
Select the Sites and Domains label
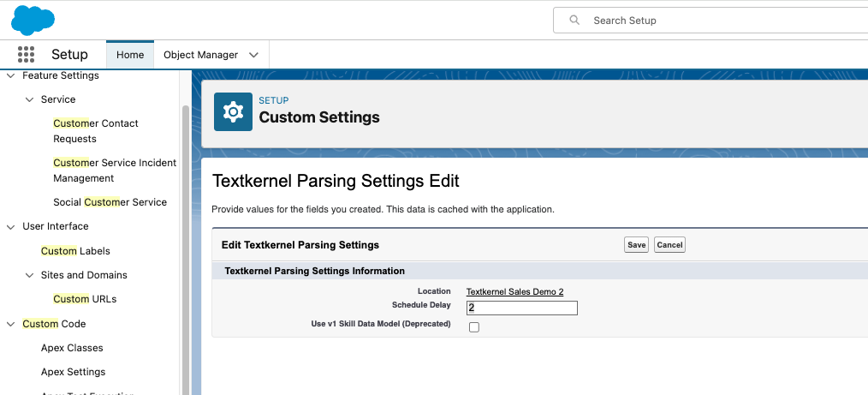click(84, 275)
